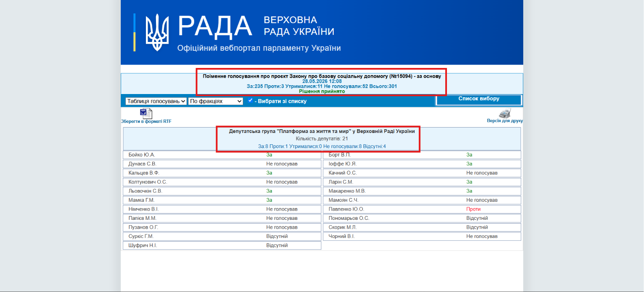Click the red 'Проти' vote of Павленко
The width and height of the screenshot is (644, 292).
[473, 209]
